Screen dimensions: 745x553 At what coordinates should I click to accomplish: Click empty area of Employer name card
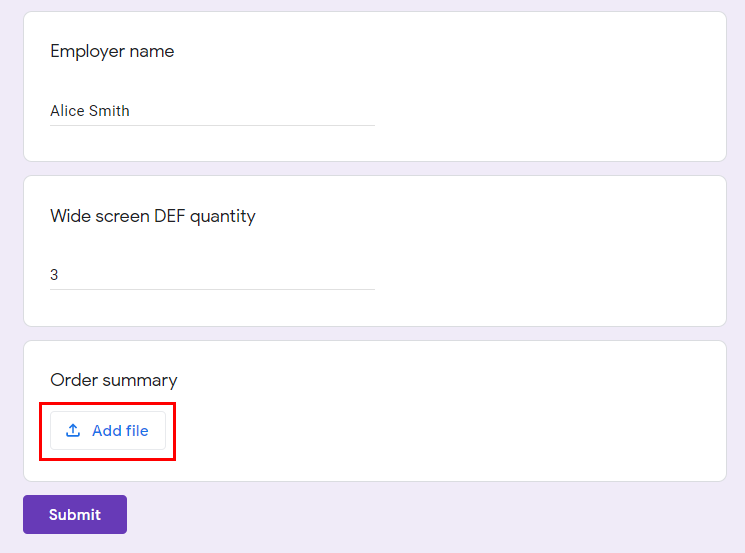546,86
